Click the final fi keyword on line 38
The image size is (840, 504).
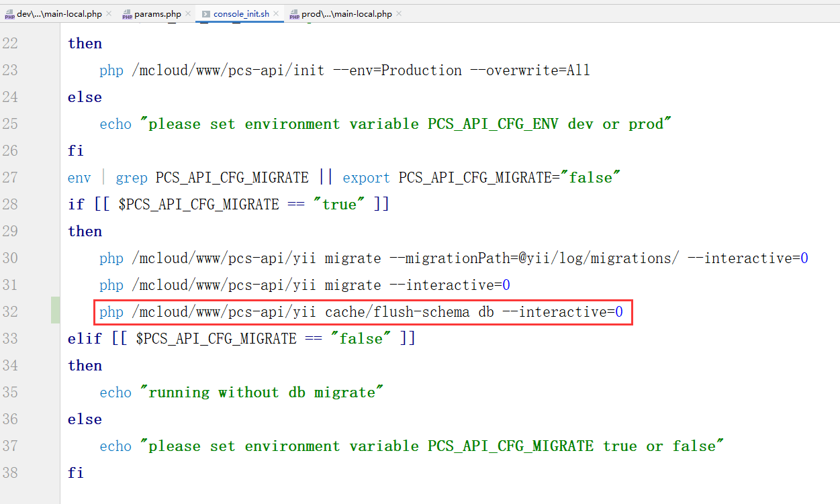pyautogui.click(x=76, y=473)
